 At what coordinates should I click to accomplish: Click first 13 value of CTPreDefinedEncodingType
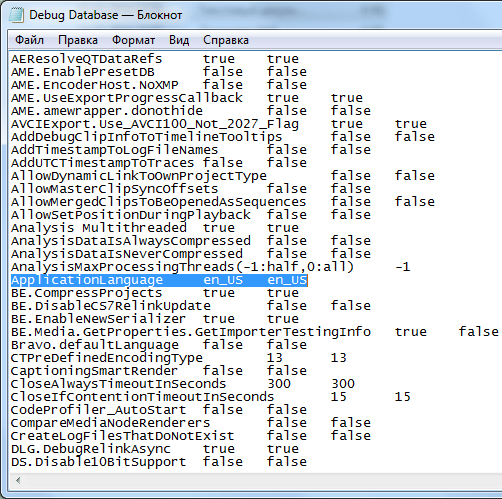[x=275, y=358]
